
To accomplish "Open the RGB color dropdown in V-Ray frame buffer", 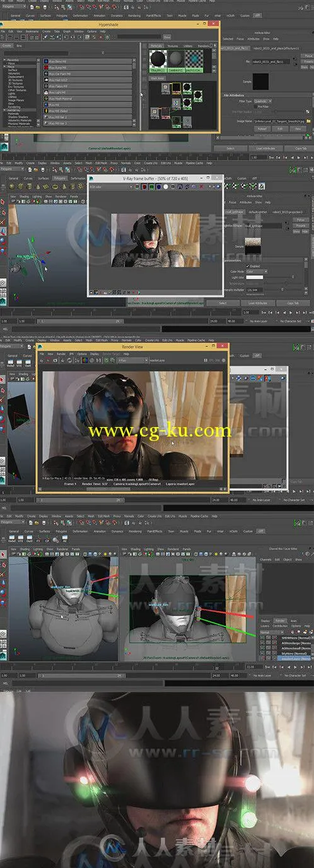I will tap(112, 186).
